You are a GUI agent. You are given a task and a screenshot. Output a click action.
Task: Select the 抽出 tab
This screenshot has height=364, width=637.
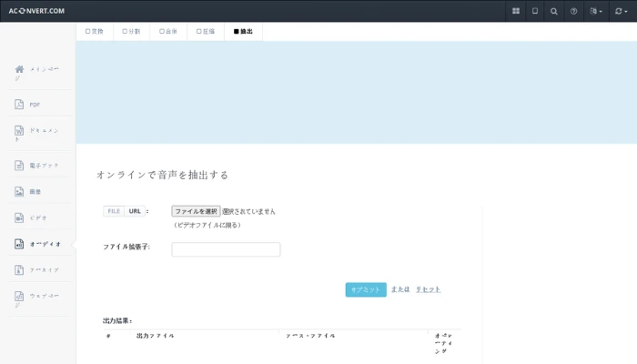coord(243,31)
